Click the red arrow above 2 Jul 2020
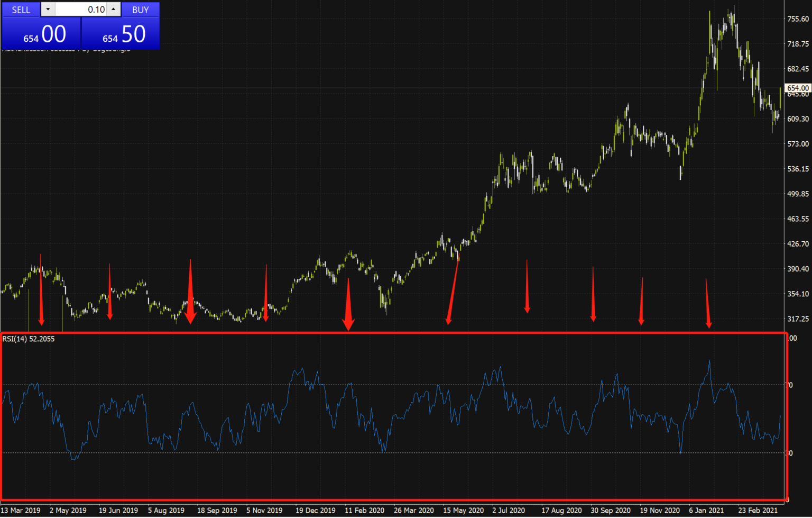812x518 pixels. coord(527,286)
